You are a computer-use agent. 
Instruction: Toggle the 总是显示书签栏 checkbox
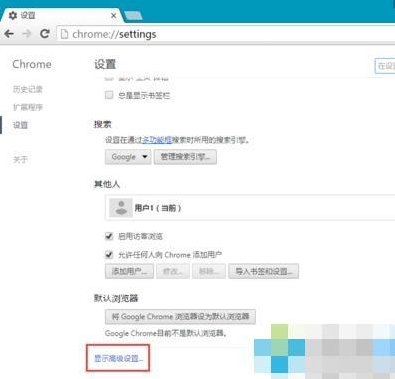109,95
